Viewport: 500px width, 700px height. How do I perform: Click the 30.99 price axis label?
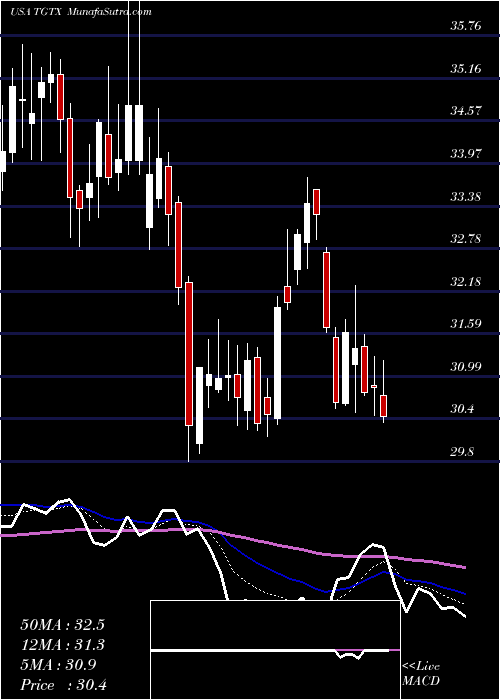pos(466,367)
